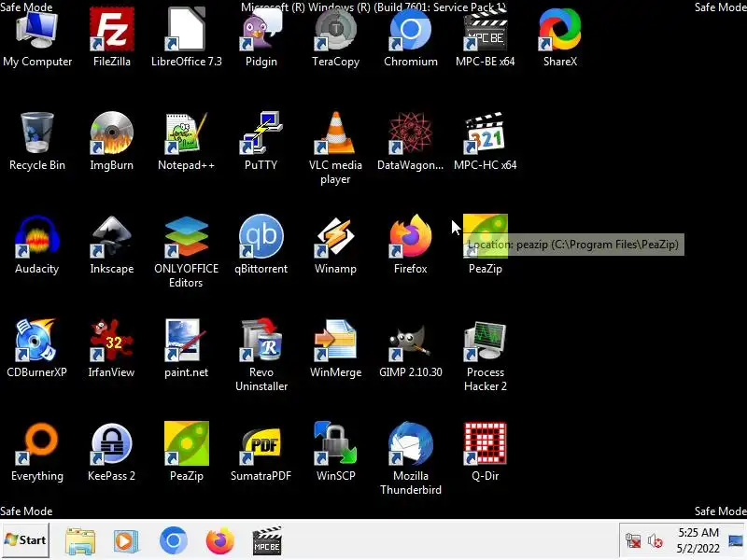747x560 pixels.
Task: Launch MPC-BE from the taskbar
Action: coord(267,541)
